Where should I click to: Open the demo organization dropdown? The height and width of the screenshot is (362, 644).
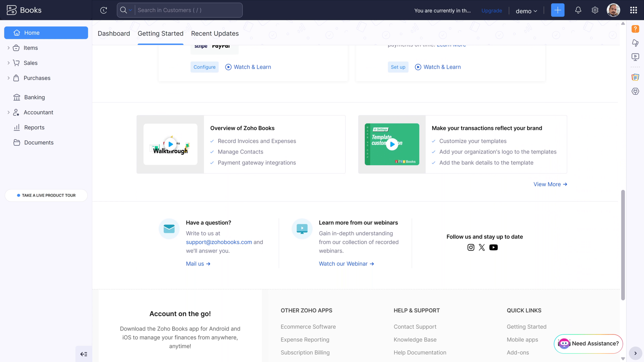pyautogui.click(x=526, y=11)
